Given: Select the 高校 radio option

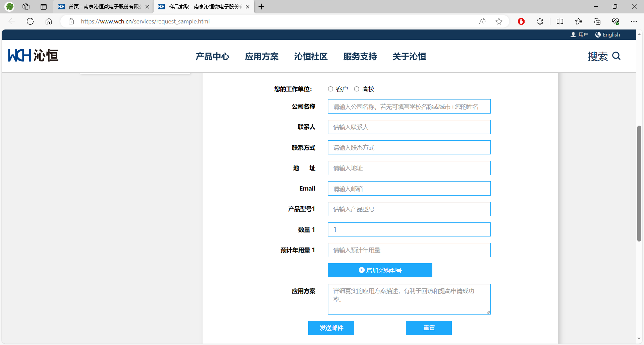Looking at the screenshot, I should pos(357,89).
